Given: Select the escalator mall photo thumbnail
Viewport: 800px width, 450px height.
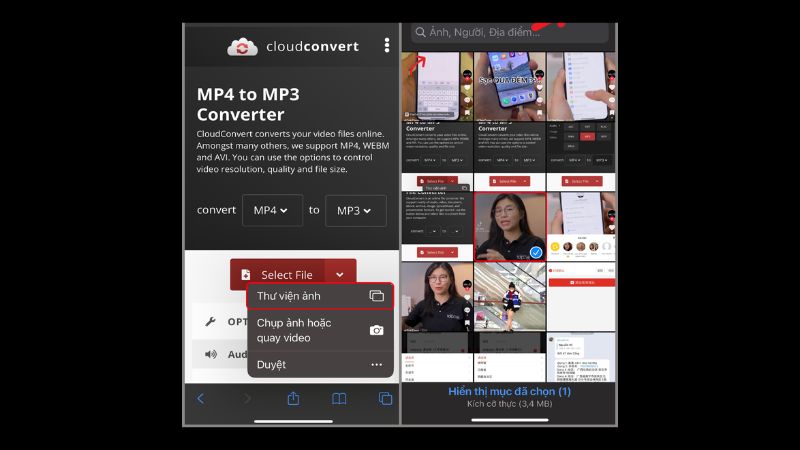Looking at the screenshot, I should click(x=510, y=296).
